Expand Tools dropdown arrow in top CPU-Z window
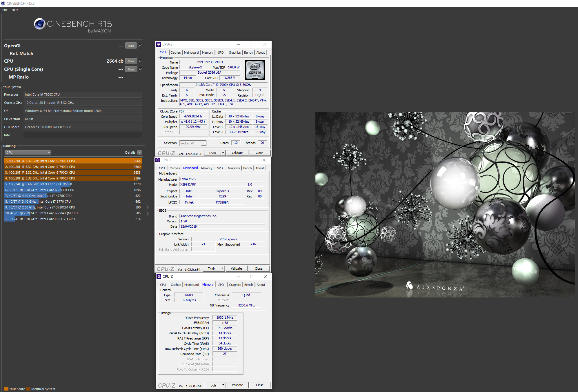578x392 pixels. (223, 153)
